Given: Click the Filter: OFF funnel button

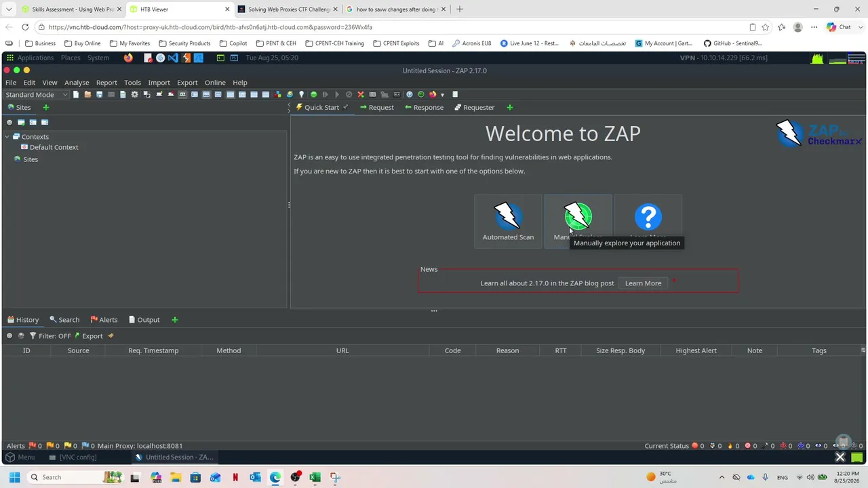Looking at the screenshot, I should (50, 336).
